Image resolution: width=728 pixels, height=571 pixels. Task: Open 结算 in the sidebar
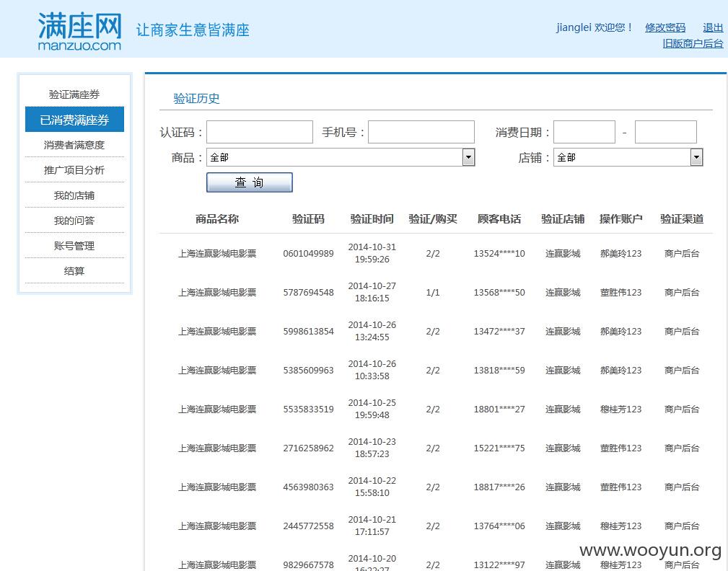click(74, 271)
